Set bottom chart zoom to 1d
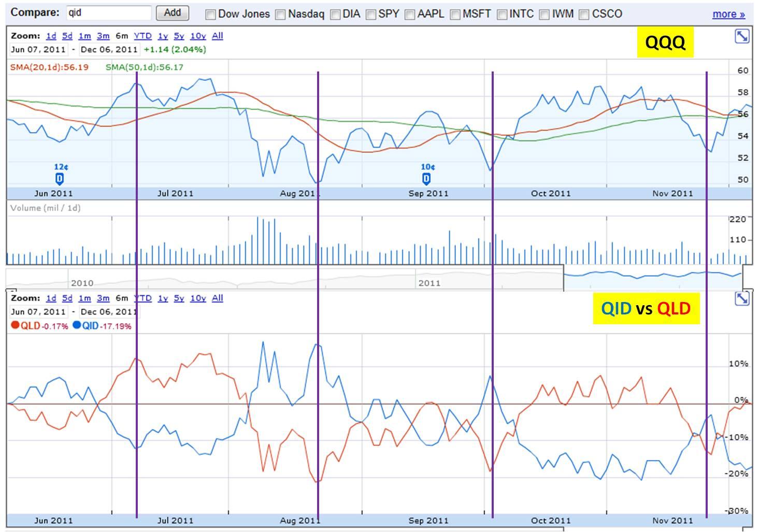 pyautogui.click(x=51, y=298)
